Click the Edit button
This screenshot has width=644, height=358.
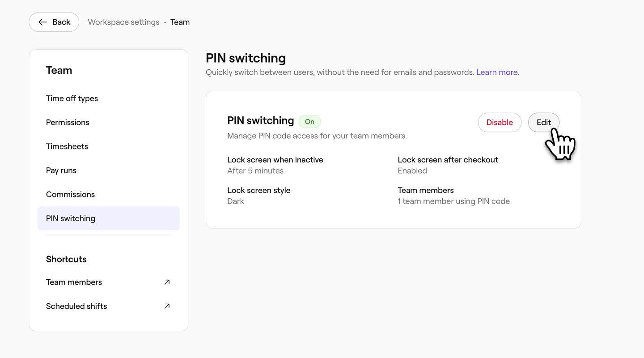tap(543, 123)
